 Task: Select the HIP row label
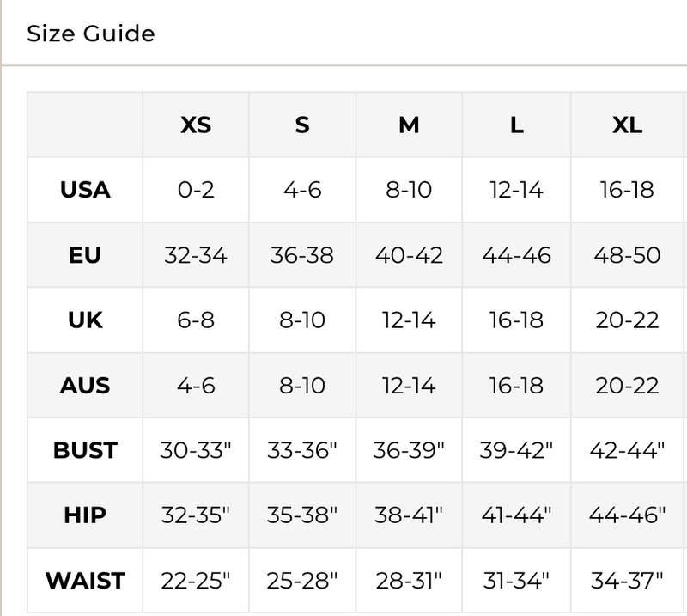pyautogui.click(x=85, y=515)
